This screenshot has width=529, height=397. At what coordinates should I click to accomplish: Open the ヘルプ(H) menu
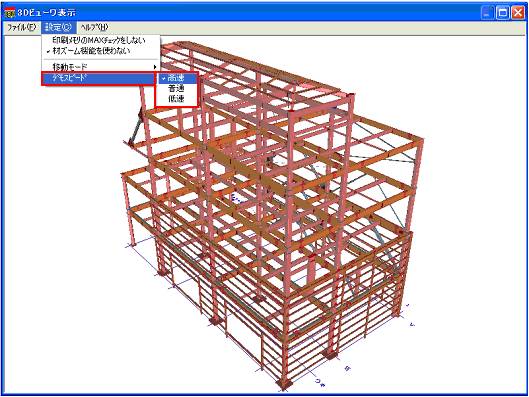point(94,27)
